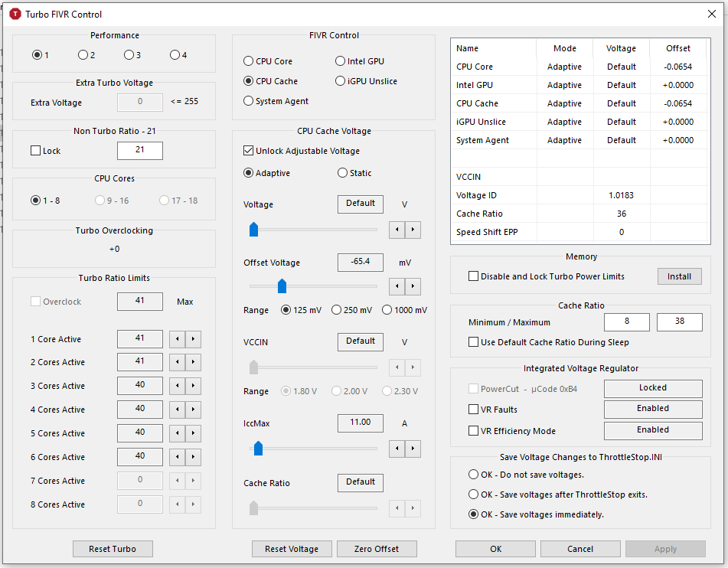
Task: Tick the Non Turbo Ratio Lock checkbox
Action: [x=36, y=151]
